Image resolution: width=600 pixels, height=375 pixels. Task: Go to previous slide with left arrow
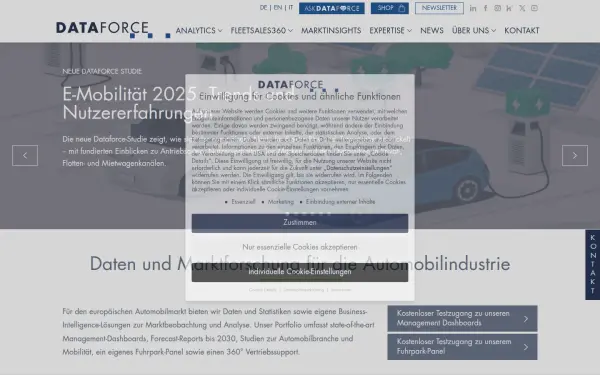(25, 155)
